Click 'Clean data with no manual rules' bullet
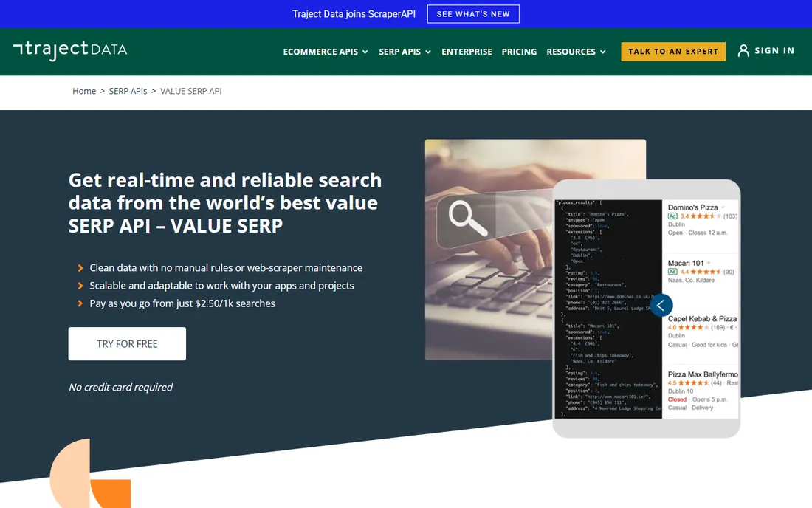 (x=226, y=268)
